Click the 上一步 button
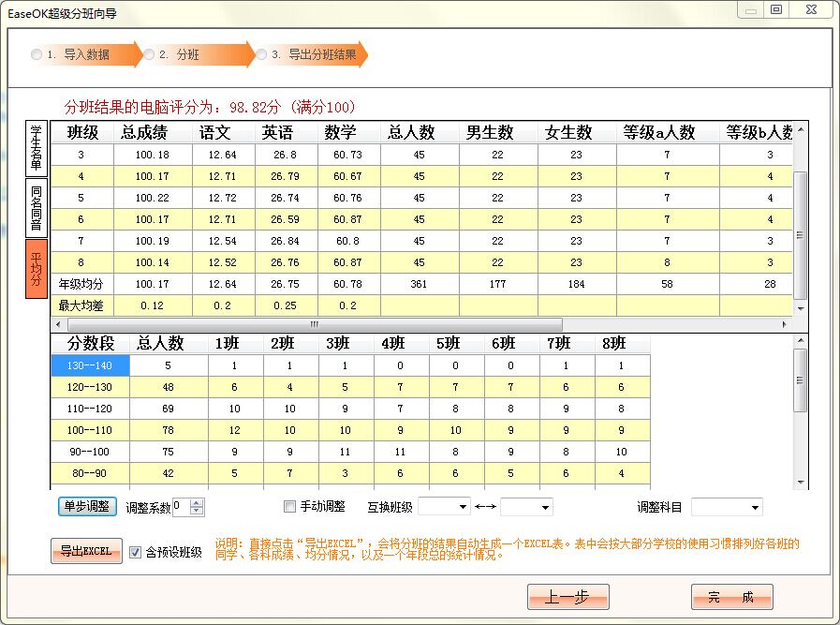The width and height of the screenshot is (840, 625). (567, 596)
